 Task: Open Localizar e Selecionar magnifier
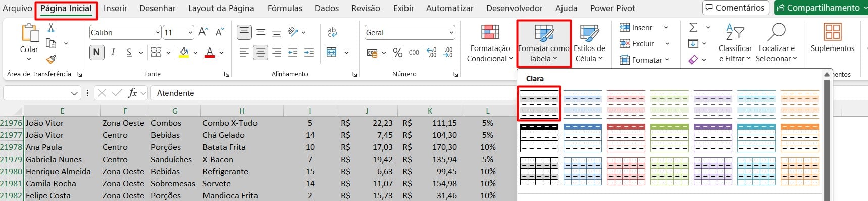776,43
